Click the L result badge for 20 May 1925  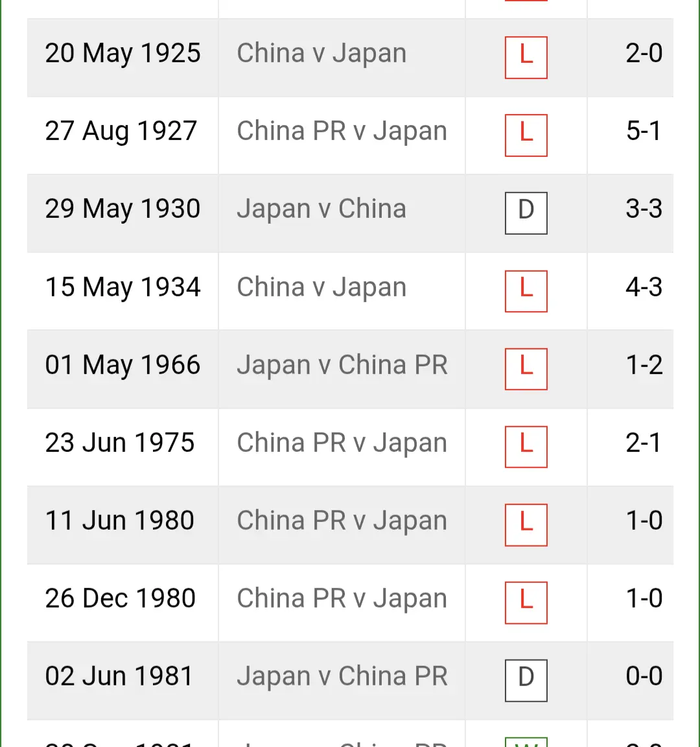click(526, 58)
